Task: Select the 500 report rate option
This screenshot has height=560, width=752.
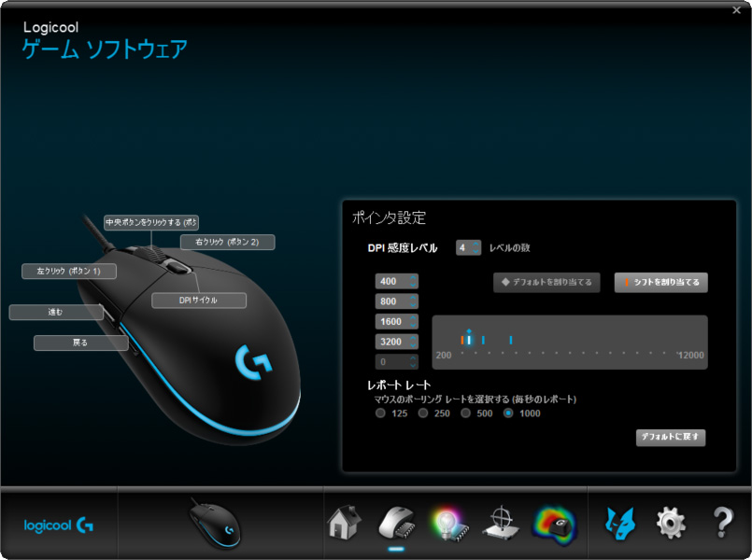Action: [466, 413]
